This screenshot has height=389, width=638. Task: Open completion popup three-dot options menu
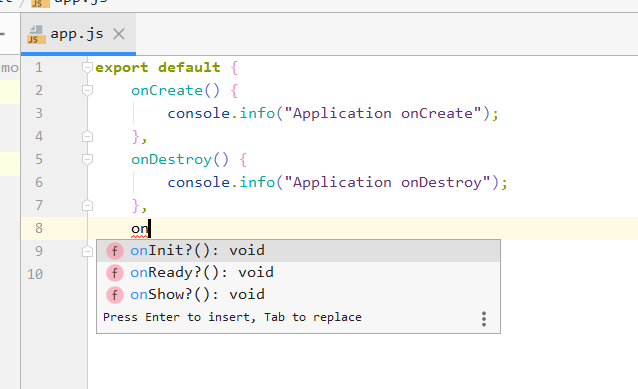click(484, 319)
